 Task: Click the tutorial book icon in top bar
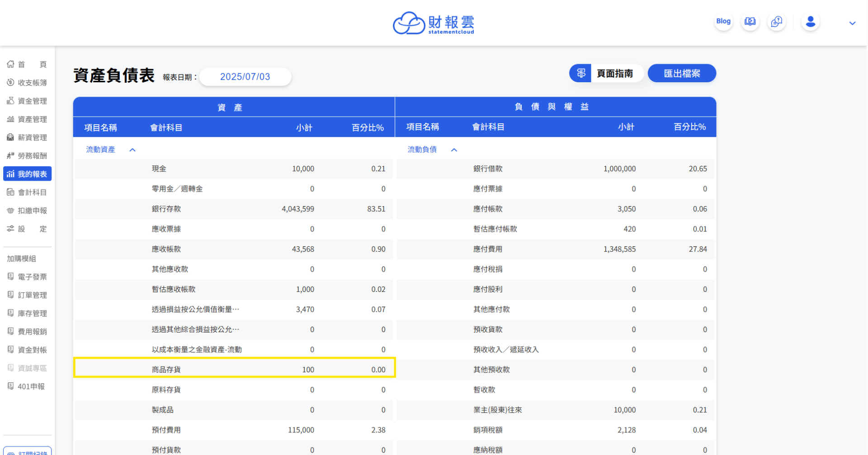tap(750, 21)
